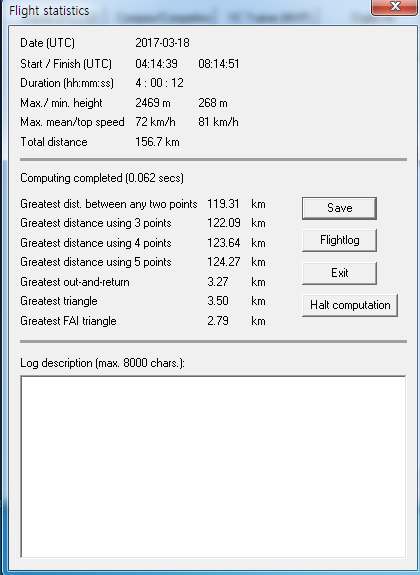420x575 pixels.
Task: Click the Date (UTC) label
Action: [x=47, y=43]
